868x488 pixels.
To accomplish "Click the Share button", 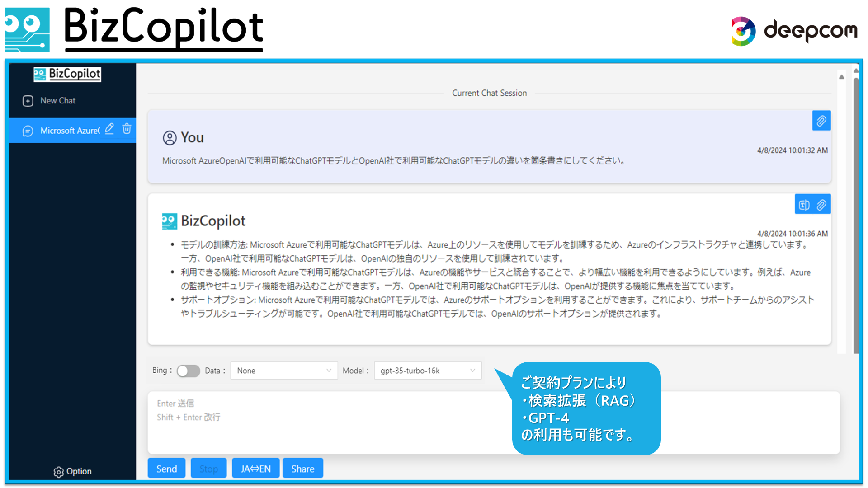I will coord(302,469).
